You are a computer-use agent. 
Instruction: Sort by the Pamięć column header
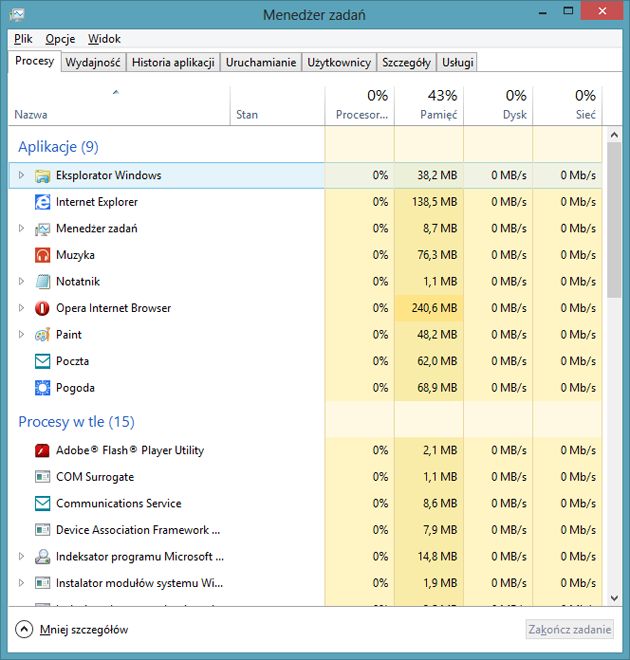tap(429, 106)
